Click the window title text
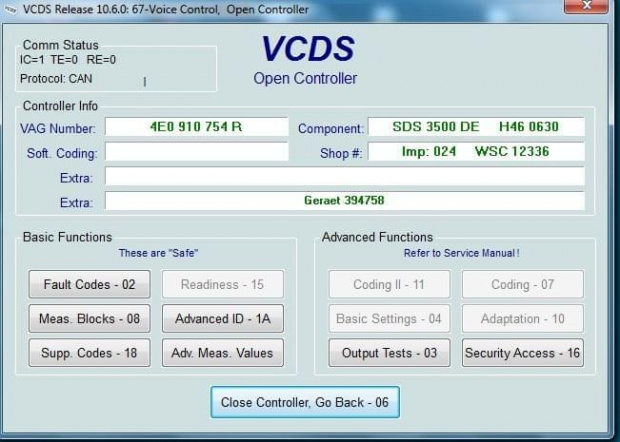 tap(166, 9)
